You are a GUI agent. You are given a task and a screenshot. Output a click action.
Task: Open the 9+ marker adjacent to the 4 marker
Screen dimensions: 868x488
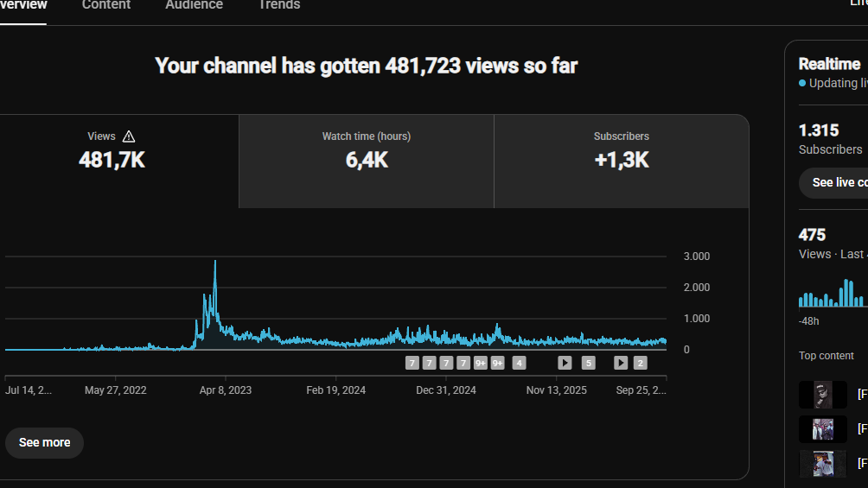(498, 363)
